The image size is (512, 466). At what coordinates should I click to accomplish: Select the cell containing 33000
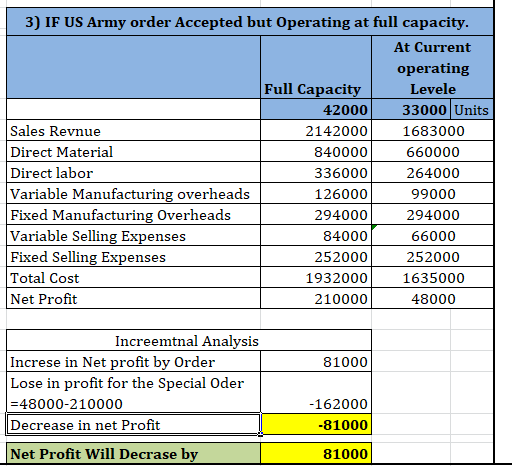[411, 109]
